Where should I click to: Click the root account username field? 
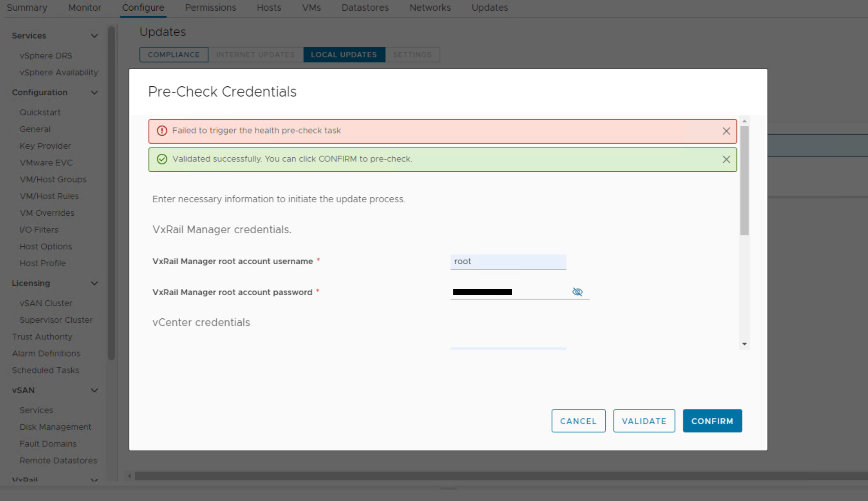[508, 262]
